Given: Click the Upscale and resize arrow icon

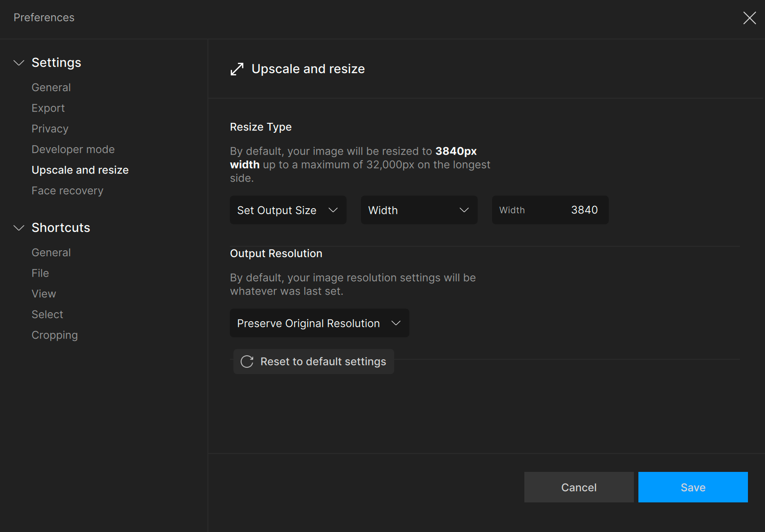Looking at the screenshot, I should pyautogui.click(x=237, y=69).
